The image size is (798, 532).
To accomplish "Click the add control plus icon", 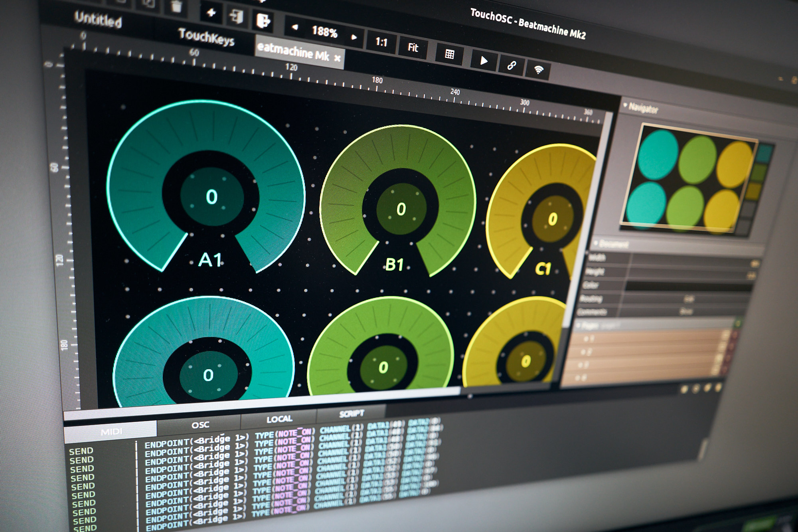I will point(211,13).
